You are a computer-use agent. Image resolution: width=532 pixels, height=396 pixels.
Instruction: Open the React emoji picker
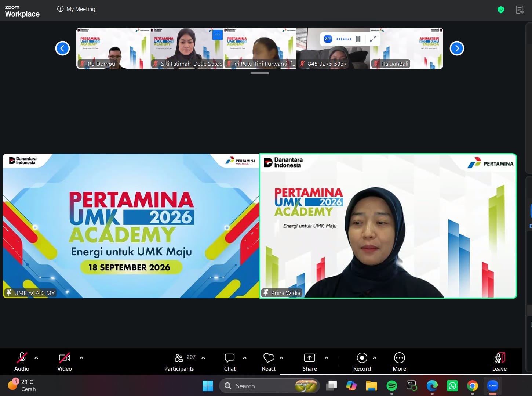[269, 362]
